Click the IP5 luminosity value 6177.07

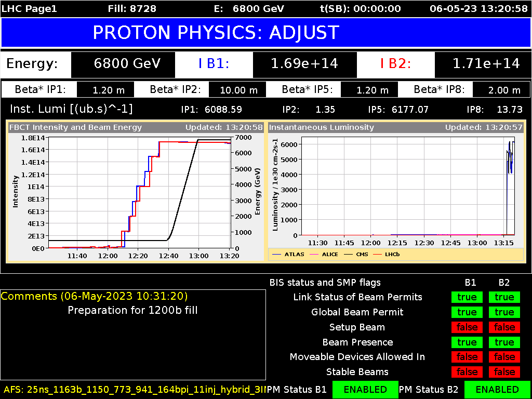click(410, 110)
